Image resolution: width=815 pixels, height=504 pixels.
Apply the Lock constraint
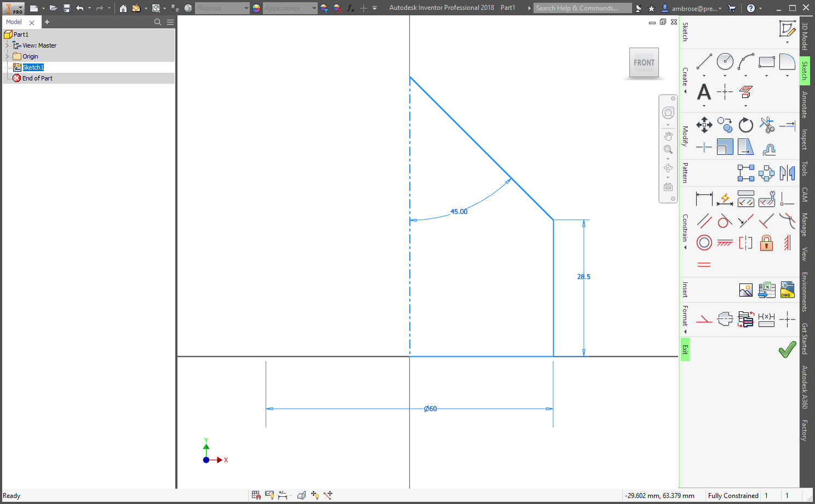(766, 242)
